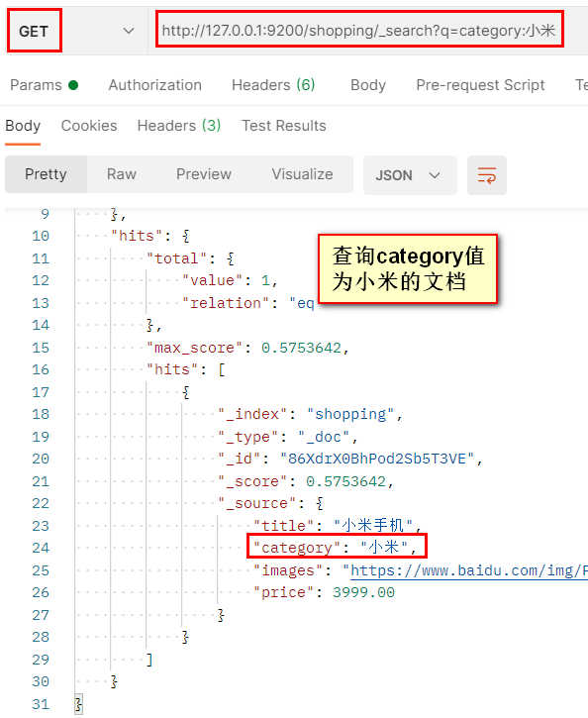Open the Test Results tab
Image resolution: width=588 pixels, height=718 pixels.
[x=284, y=126]
